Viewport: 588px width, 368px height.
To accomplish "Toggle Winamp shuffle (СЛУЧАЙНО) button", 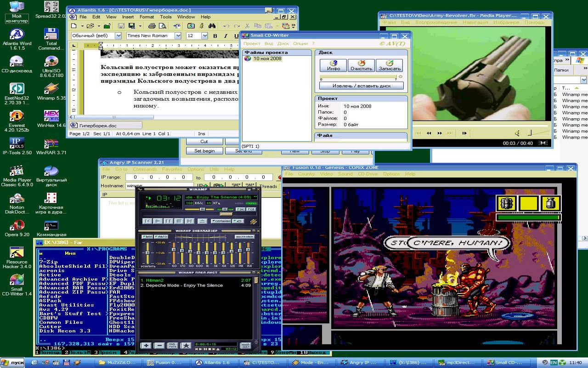I will click(x=221, y=221).
